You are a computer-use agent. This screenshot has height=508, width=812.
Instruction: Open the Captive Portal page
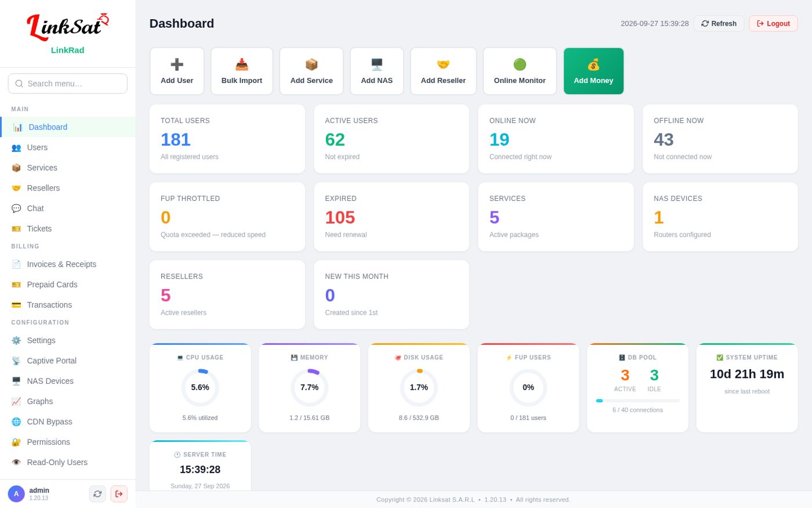click(x=68, y=361)
